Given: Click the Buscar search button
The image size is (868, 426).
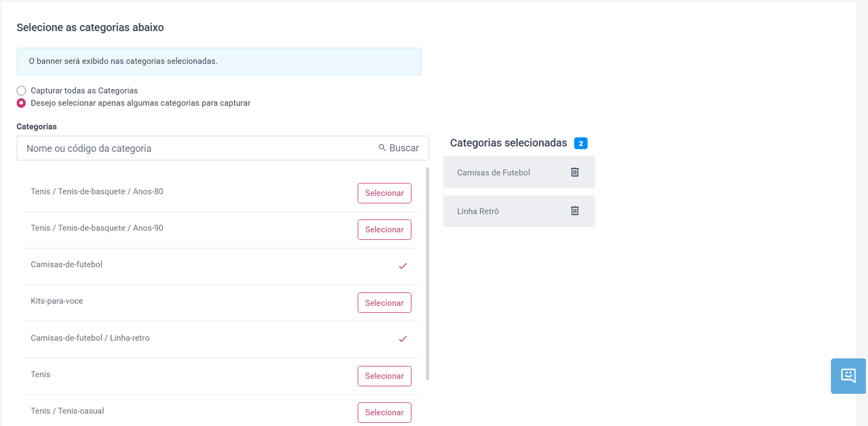Looking at the screenshot, I should 399,148.
